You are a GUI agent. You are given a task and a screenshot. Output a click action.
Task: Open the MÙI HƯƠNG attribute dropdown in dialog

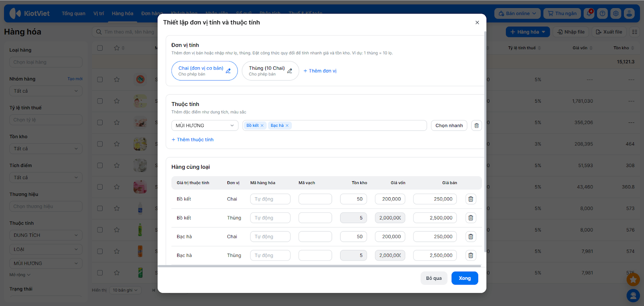204,126
